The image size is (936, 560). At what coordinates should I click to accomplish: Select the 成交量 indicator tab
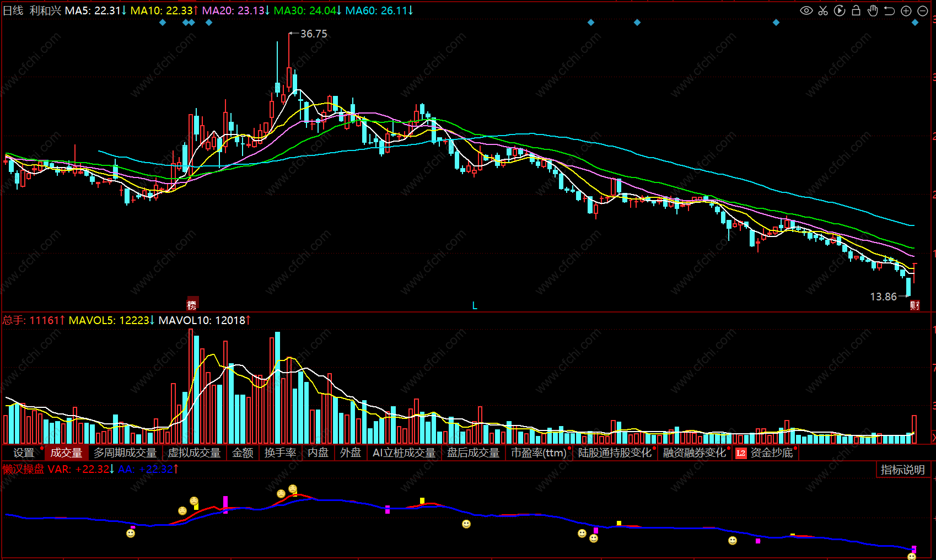click(x=67, y=453)
